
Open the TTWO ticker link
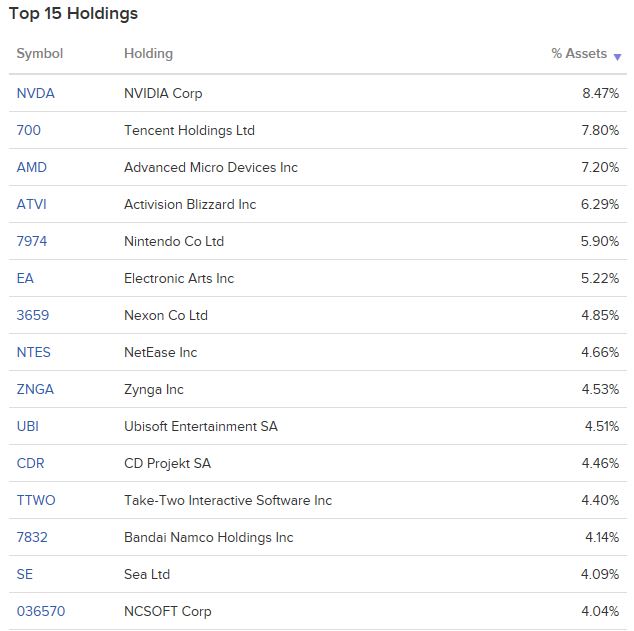tap(36, 500)
